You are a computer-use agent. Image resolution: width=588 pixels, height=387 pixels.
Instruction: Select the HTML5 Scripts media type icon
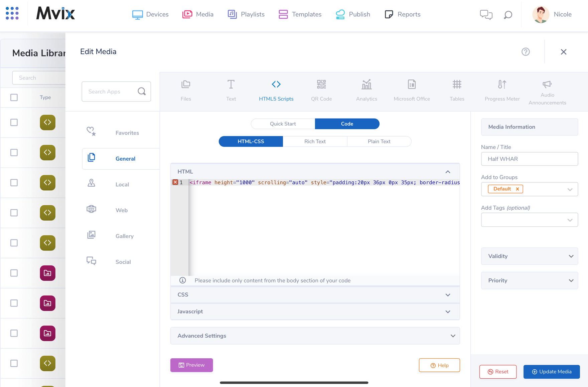tap(276, 84)
